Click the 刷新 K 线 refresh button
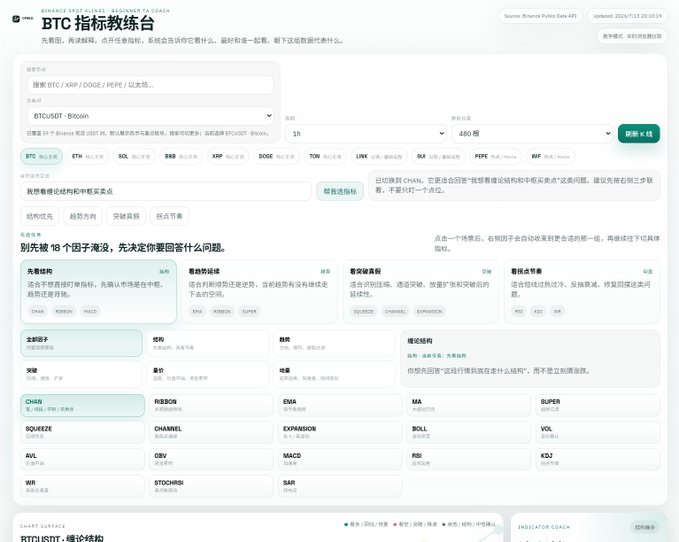The image size is (679, 542). 639,134
